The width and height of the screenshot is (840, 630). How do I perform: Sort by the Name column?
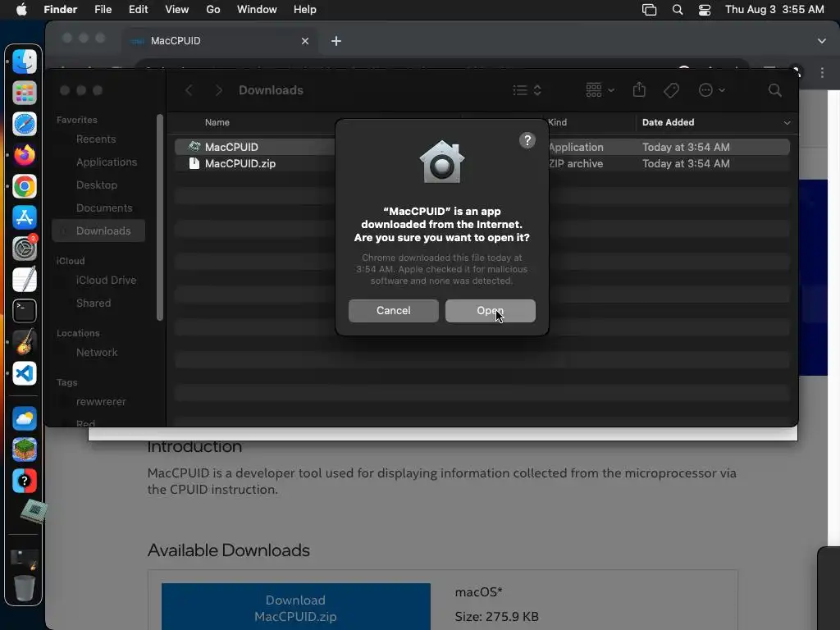pyautogui.click(x=217, y=122)
